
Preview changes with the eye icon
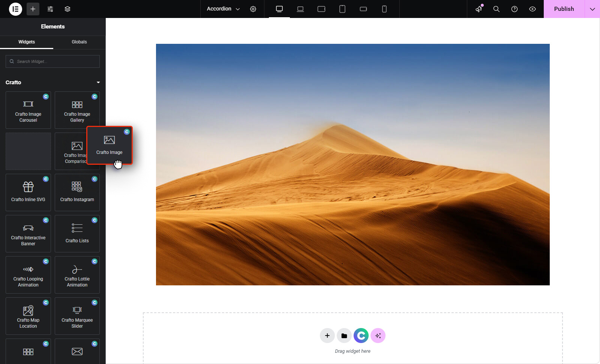click(x=532, y=9)
